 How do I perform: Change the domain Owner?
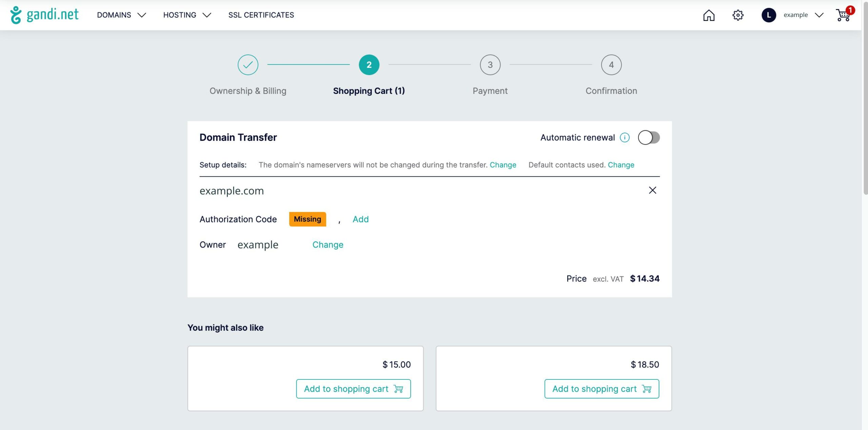tap(328, 245)
